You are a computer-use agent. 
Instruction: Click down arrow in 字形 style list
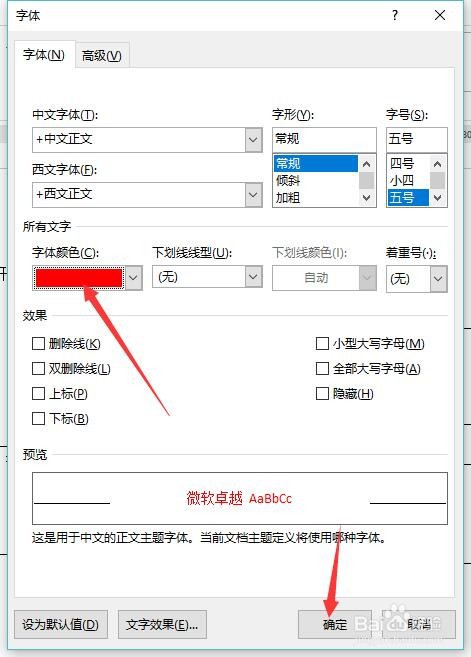[366, 198]
